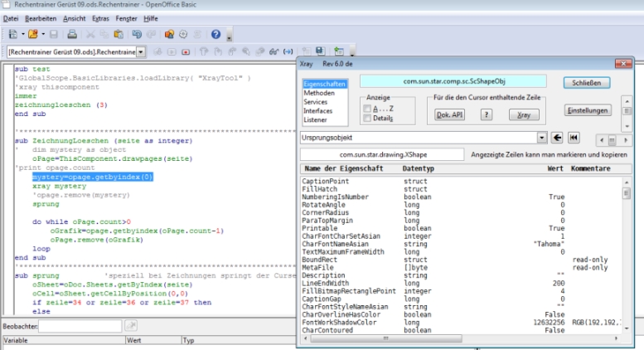The image size is (644, 350).
Task: Open the Extras menu
Action: tap(101, 18)
